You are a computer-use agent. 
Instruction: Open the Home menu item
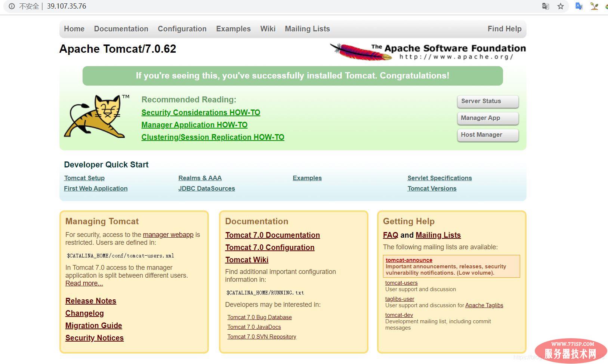coord(74,29)
